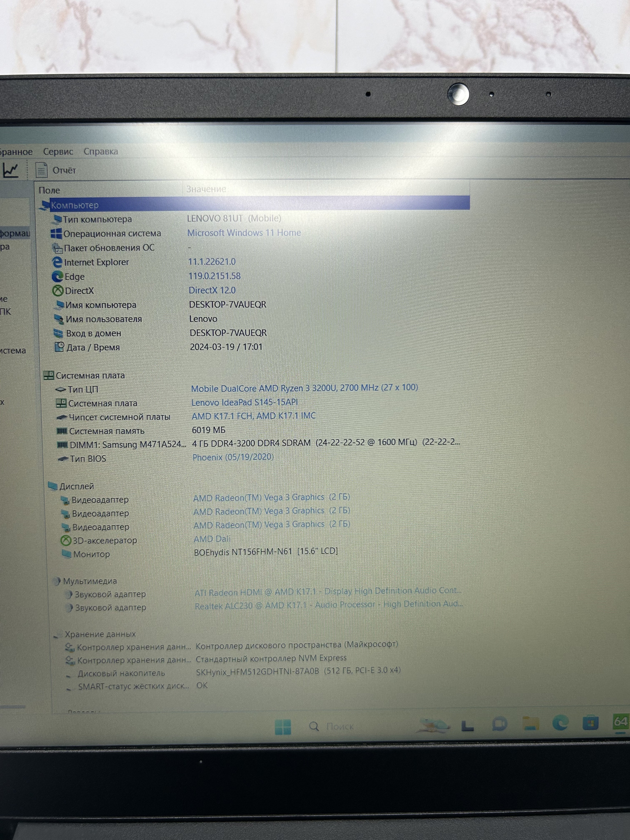Click the taskbar Поиск search box
The width and height of the screenshot is (630, 840).
pos(331,726)
